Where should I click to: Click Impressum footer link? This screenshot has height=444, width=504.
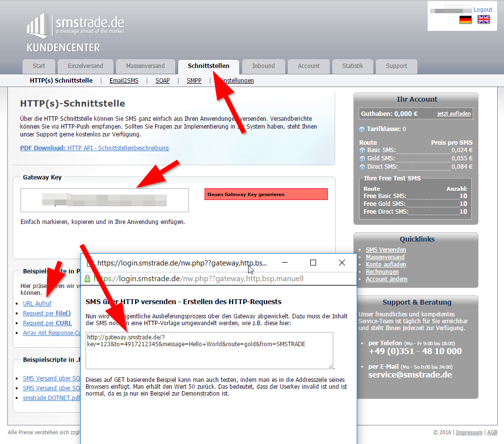click(469, 432)
